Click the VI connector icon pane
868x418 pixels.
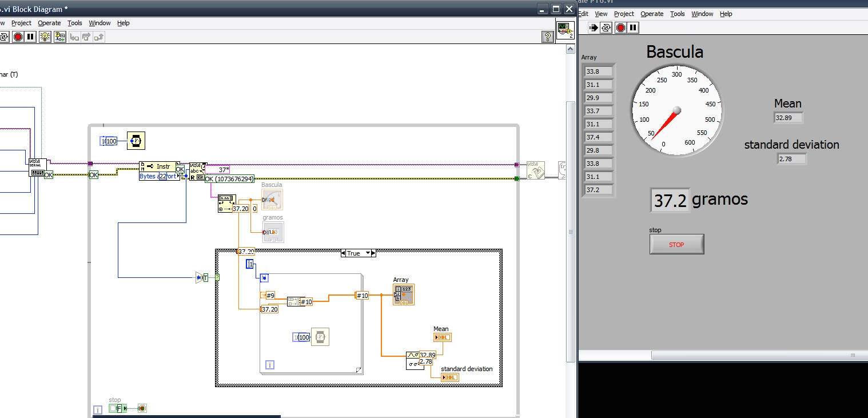(566, 30)
